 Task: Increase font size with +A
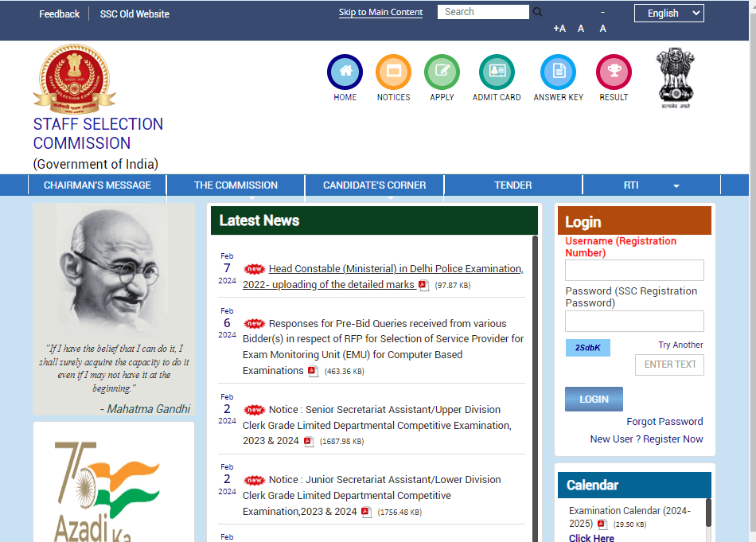pyautogui.click(x=559, y=29)
